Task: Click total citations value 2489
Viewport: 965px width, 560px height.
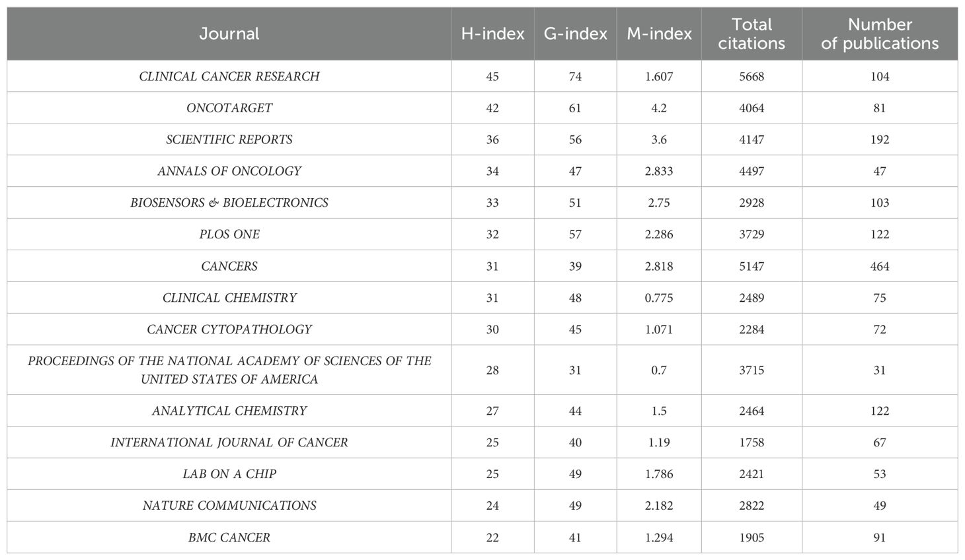Action: pos(752,298)
